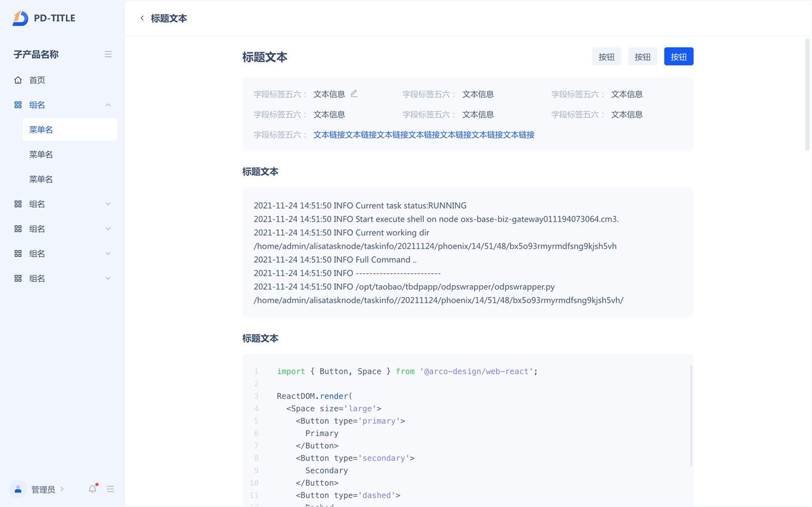
Task: Expand the second 组名 group chevron
Action: click(x=108, y=204)
